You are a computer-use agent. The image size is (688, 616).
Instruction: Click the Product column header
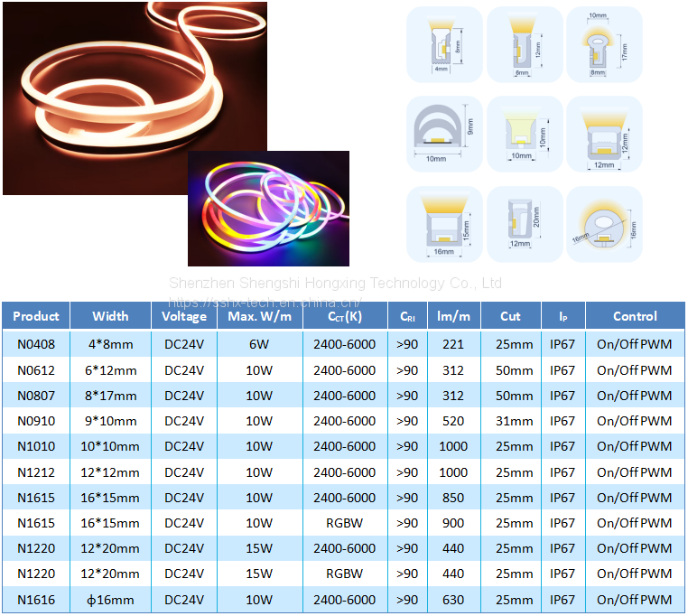pos(36,316)
